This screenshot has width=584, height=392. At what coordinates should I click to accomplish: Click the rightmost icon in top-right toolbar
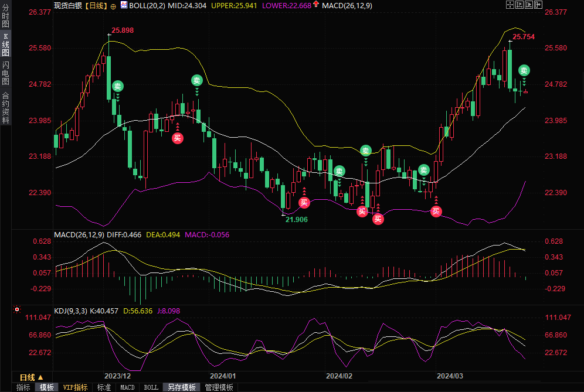point(538,5)
